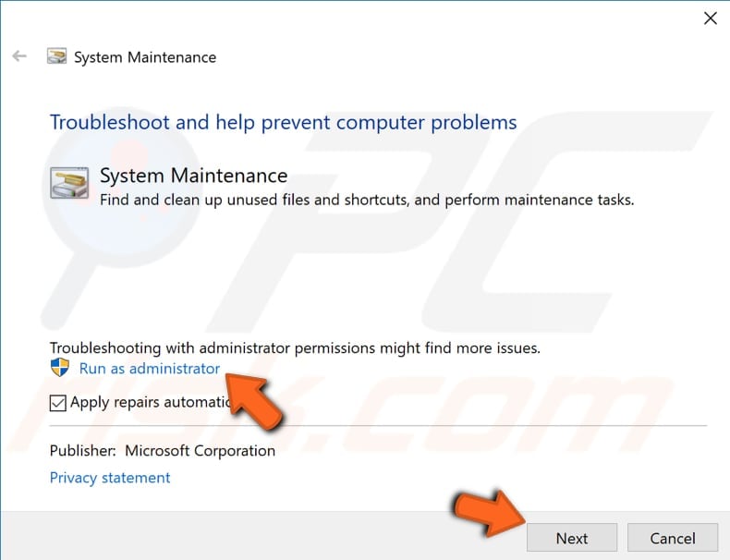Image resolution: width=730 pixels, height=560 pixels.
Task: Close the troubleshooter with the X
Action: click(710, 18)
